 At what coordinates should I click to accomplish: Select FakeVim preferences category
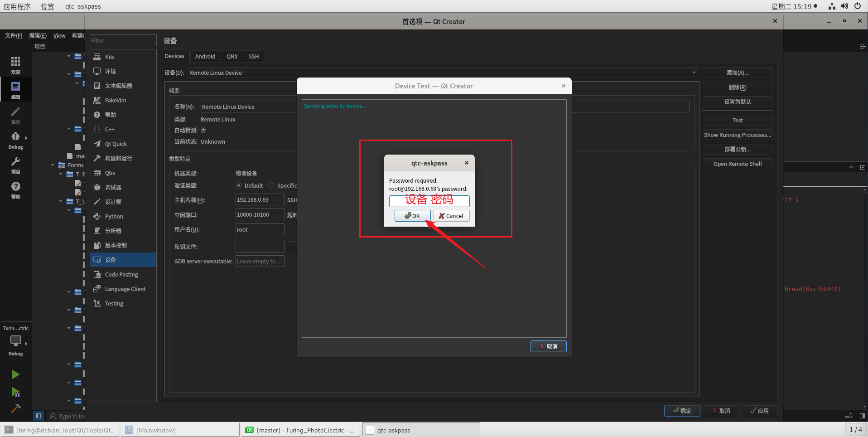coord(123,100)
